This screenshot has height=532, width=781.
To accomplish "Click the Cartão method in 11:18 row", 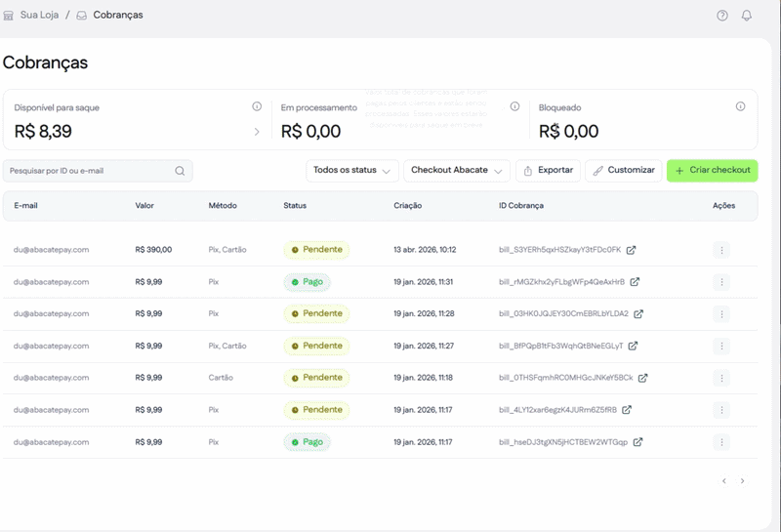I will (x=221, y=378).
